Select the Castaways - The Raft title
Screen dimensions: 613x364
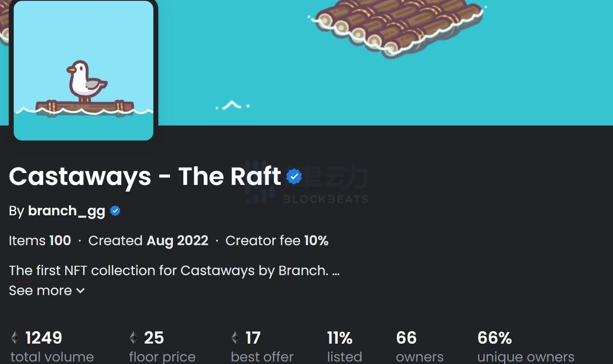pos(145,177)
